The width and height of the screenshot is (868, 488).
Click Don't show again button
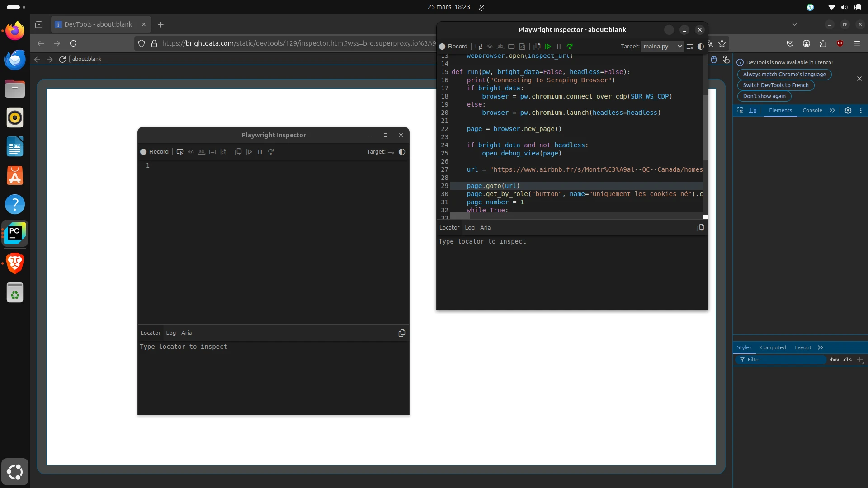764,96
